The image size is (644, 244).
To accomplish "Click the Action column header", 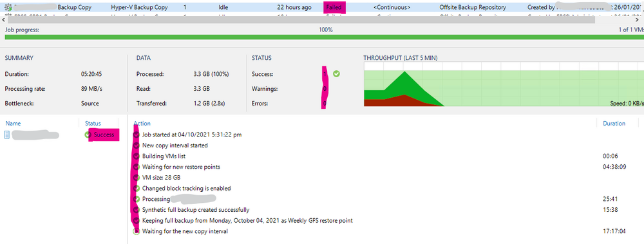I will (142, 124).
